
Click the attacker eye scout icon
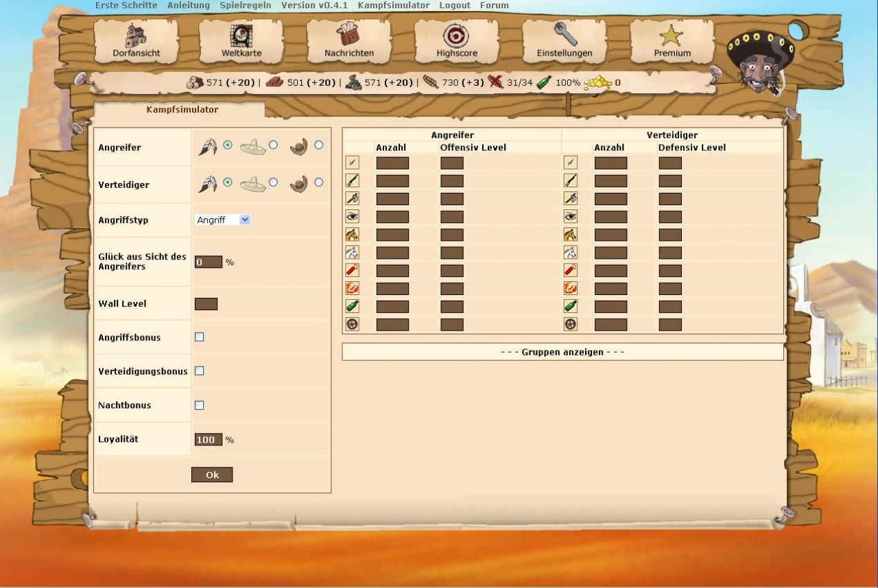[x=352, y=216]
